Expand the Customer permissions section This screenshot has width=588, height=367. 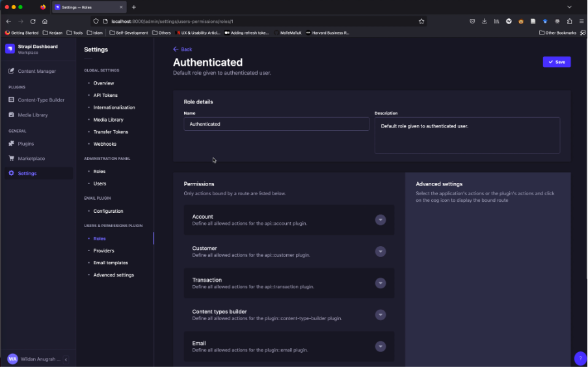tap(381, 252)
